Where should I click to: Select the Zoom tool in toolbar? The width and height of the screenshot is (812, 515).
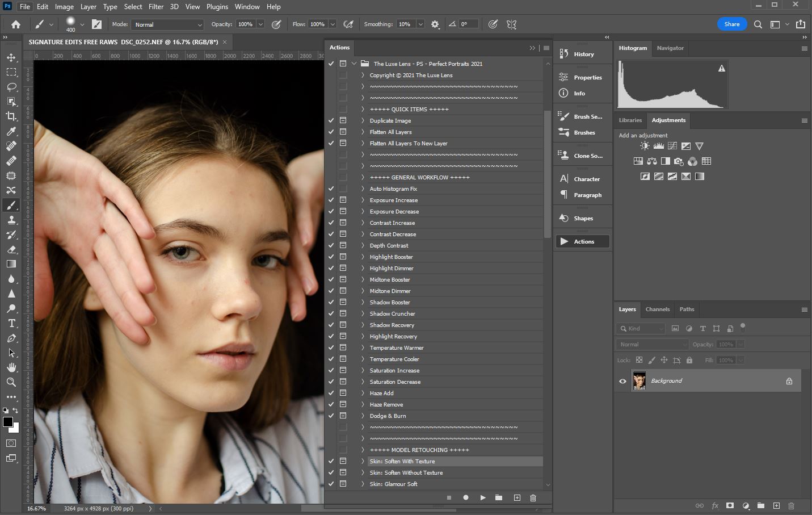11,382
